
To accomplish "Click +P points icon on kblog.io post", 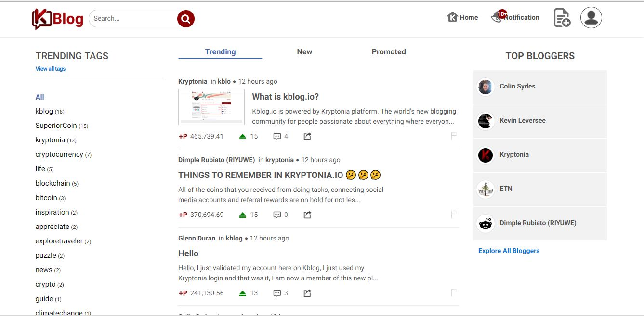I will (x=183, y=137).
